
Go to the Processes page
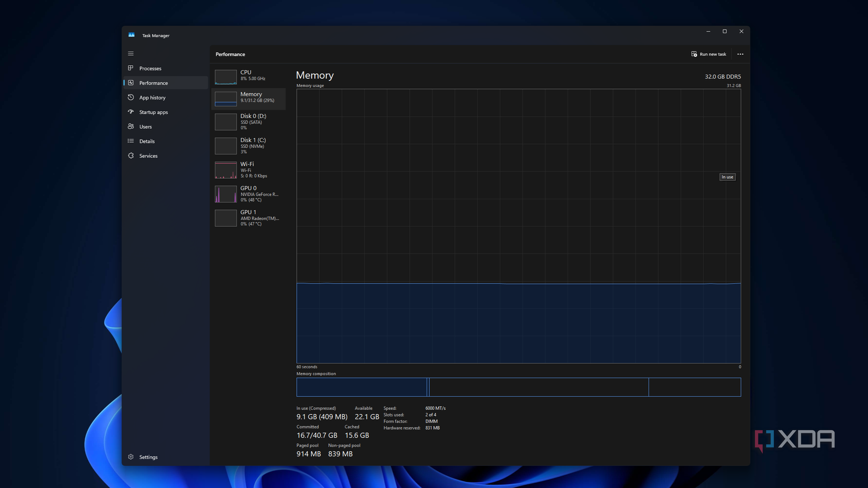click(x=150, y=68)
